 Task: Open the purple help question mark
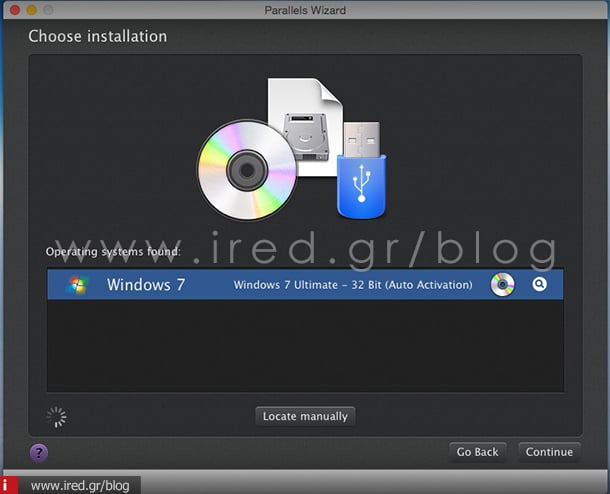[39, 452]
